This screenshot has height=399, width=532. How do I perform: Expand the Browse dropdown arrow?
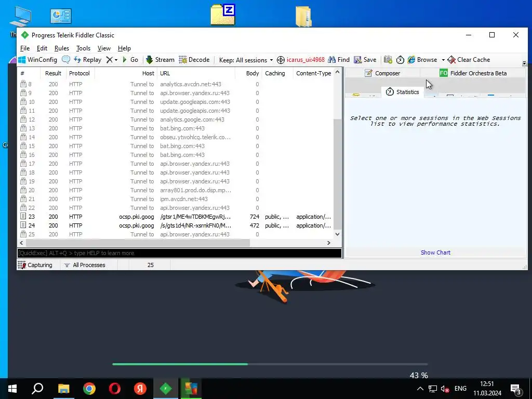coord(443,60)
